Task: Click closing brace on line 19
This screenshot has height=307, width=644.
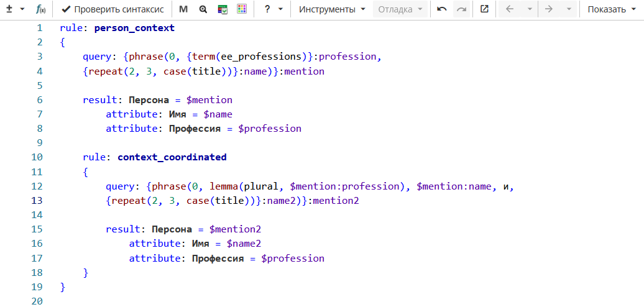Action: [62, 286]
